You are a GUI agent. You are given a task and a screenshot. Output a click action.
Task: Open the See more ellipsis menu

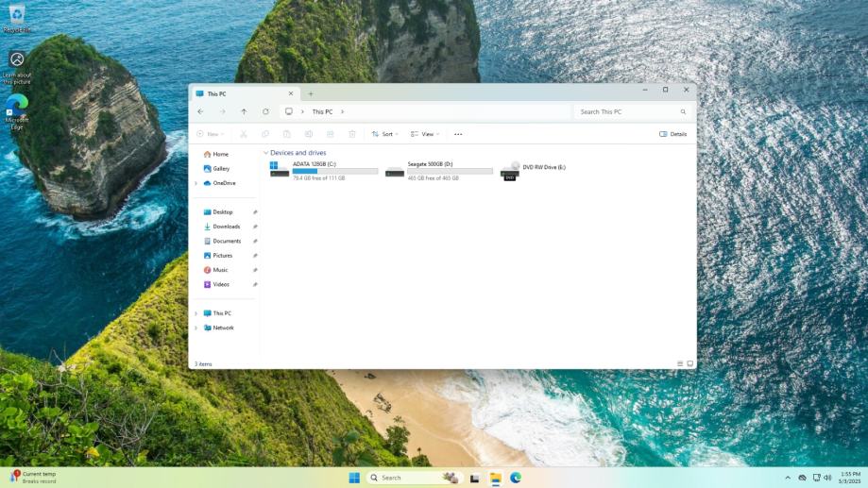click(458, 134)
